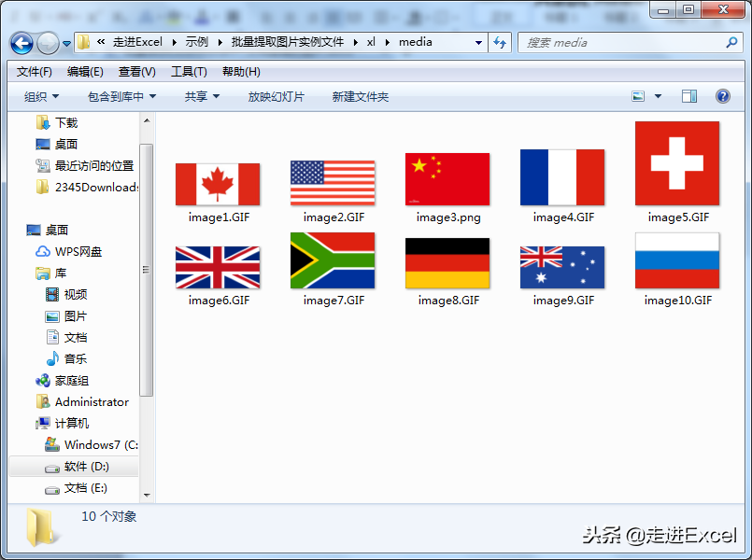Viewport: 752px width, 560px height.
Task: Select image5.GIF Switzerland flag thumbnail
Action: click(677, 163)
